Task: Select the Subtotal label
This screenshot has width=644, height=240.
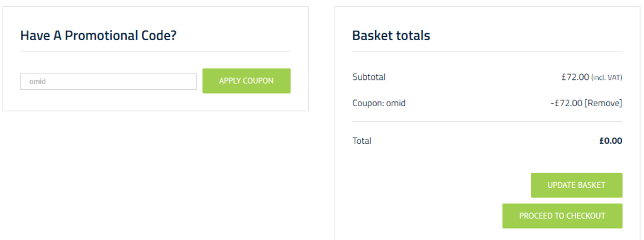Action: pos(369,77)
